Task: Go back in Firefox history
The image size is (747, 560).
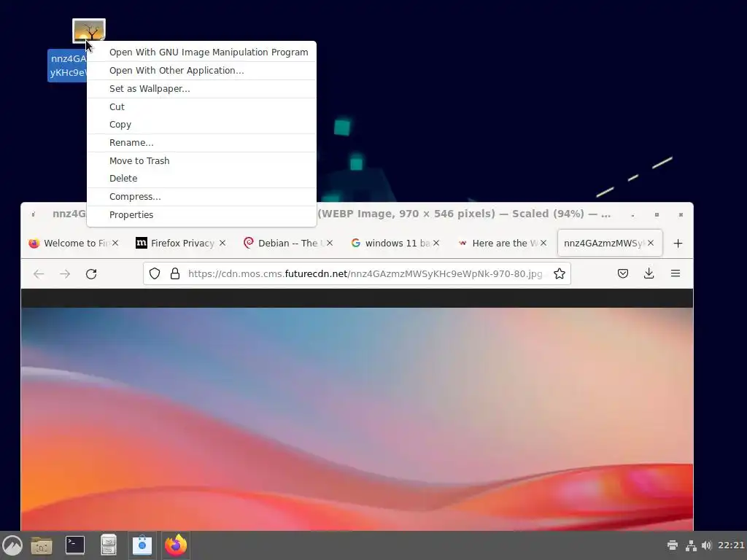Action: point(39,274)
